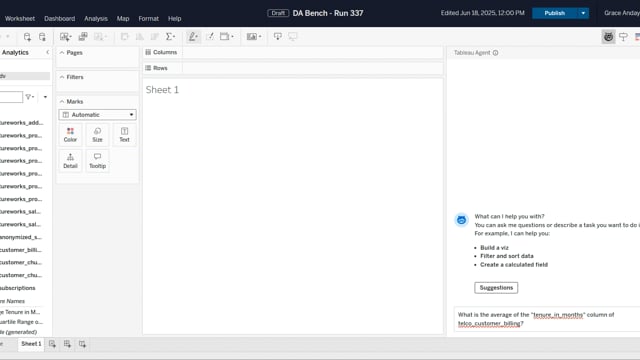Image resolution: width=640 pixels, height=360 pixels.
Task: Select the 're Names' field
Action: (12, 301)
